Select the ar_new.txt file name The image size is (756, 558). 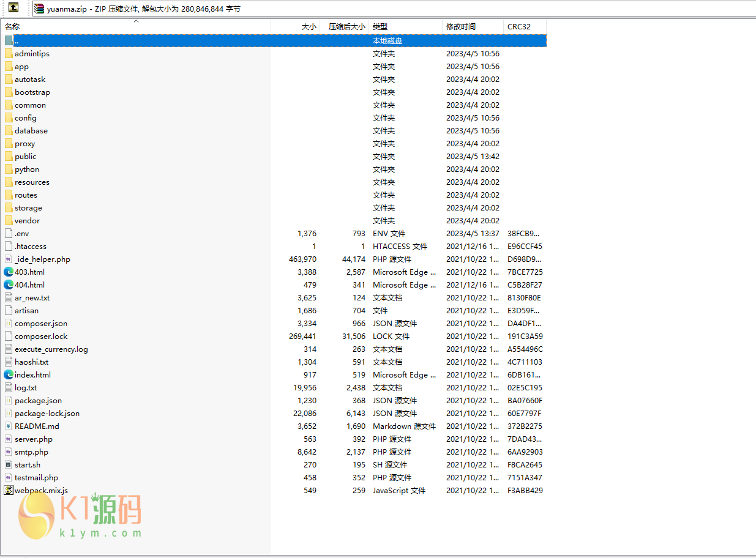[32, 297]
